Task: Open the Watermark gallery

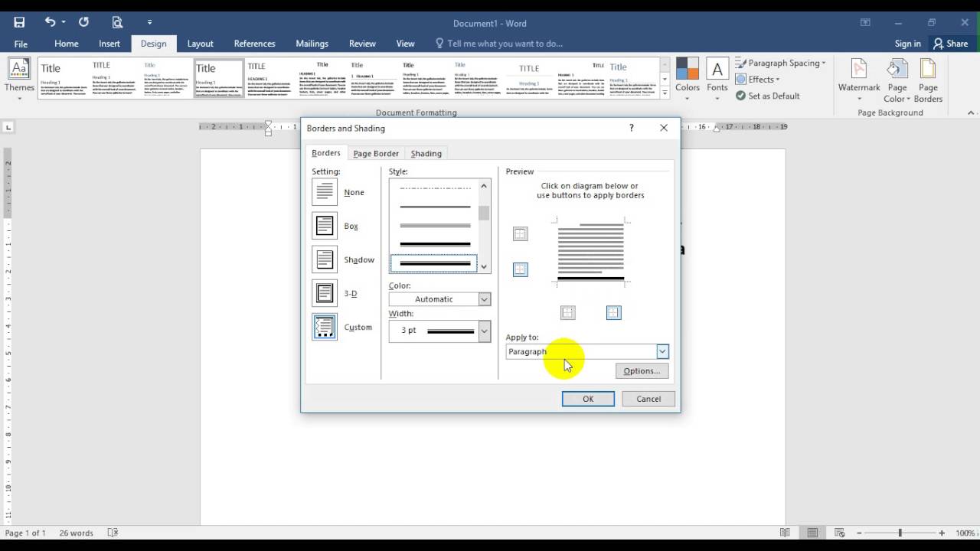Action: click(859, 80)
